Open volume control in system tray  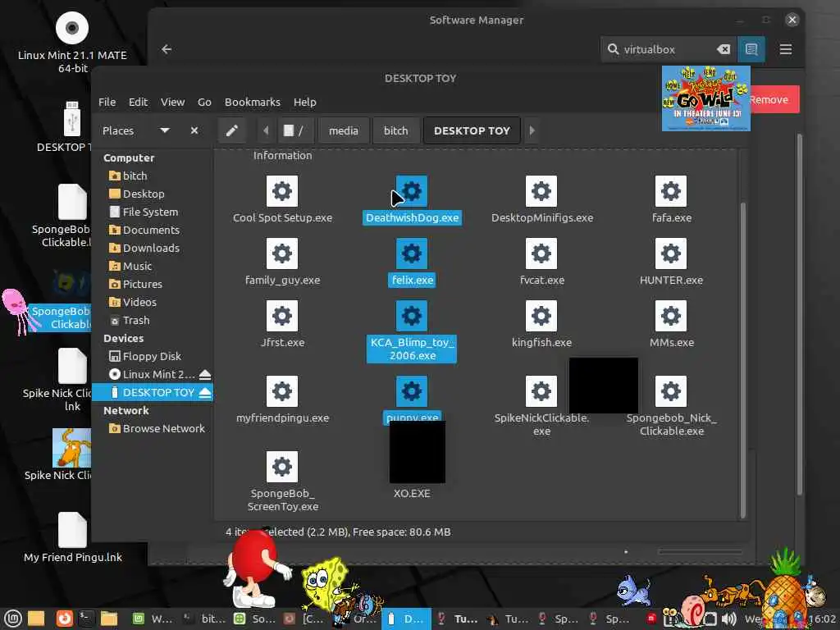[728, 619]
